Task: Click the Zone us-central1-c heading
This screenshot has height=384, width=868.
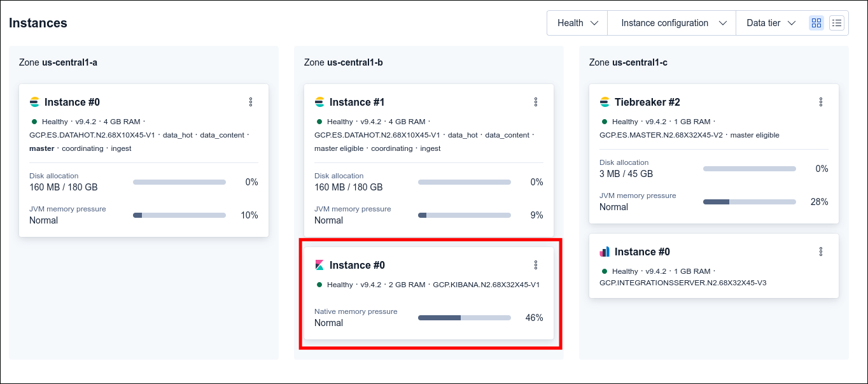Action: coord(628,62)
